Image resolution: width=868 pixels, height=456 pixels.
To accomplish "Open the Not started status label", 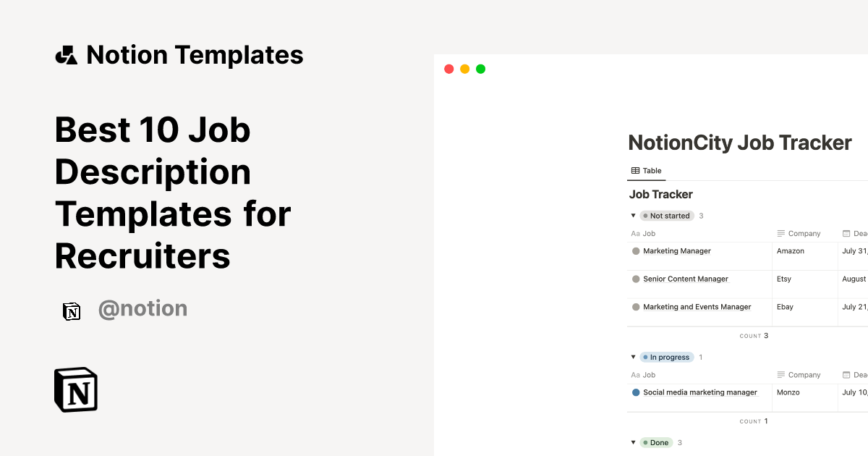I will [668, 215].
